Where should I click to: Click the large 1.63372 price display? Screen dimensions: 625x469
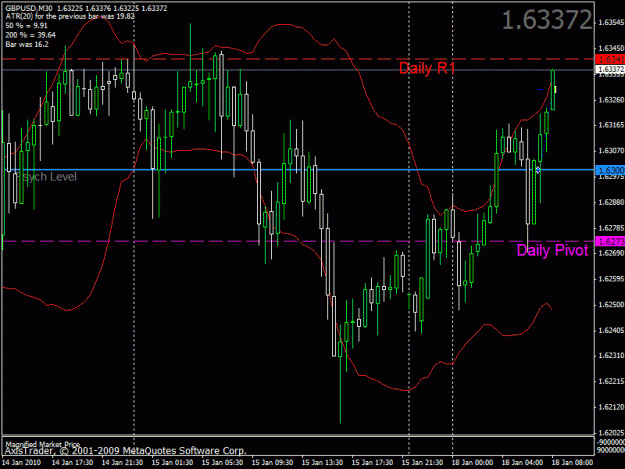coord(547,20)
